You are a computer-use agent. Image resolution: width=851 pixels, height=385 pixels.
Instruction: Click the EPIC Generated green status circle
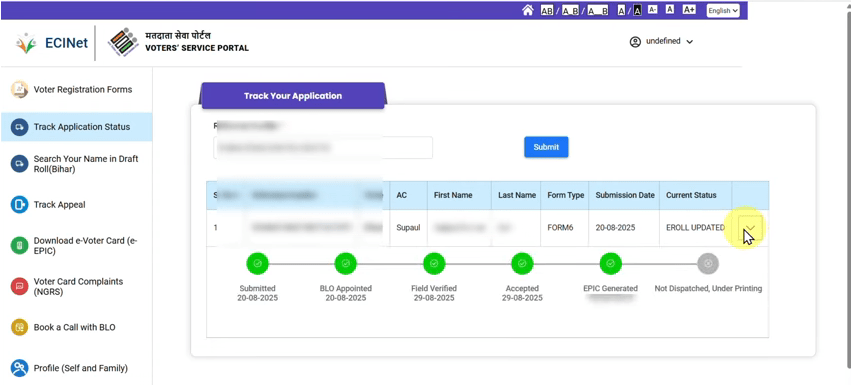point(611,263)
